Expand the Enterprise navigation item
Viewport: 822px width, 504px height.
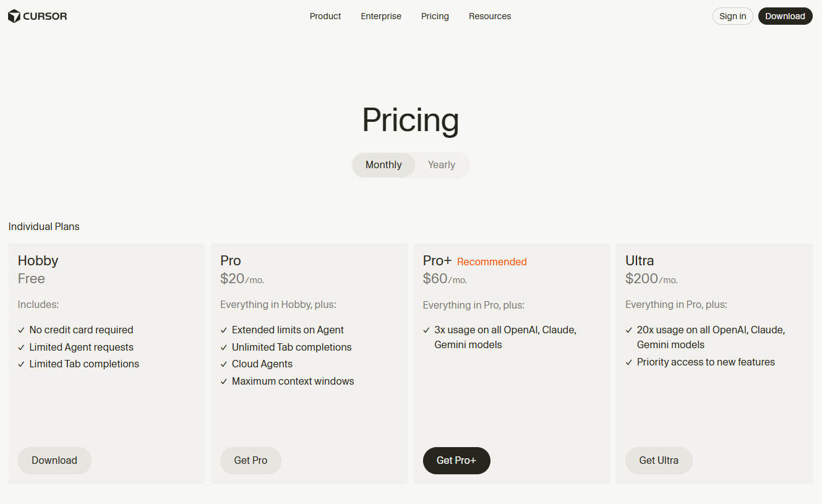coord(380,16)
